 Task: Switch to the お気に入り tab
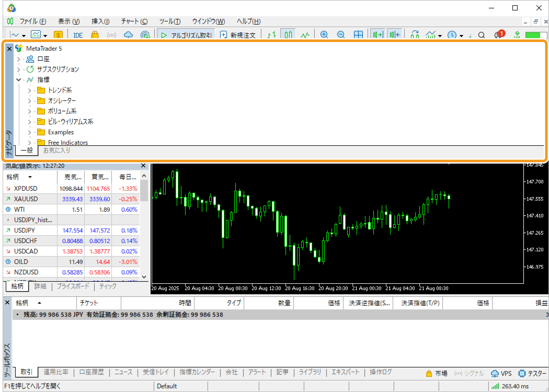pyautogui.click(x=57, y=151)
